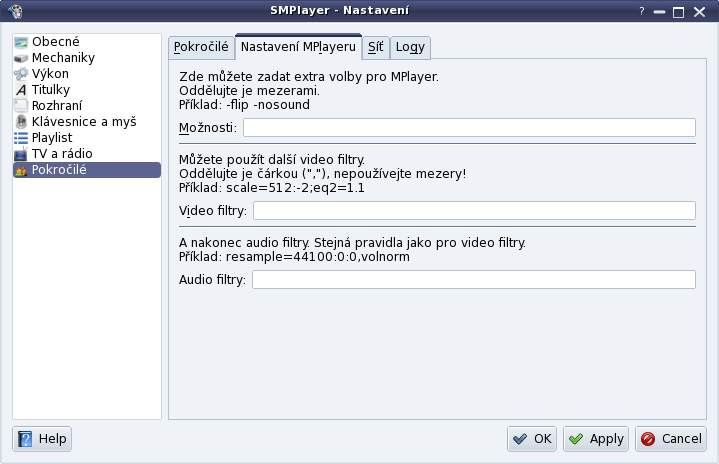Minimize the SMPlayer Nastavení window
The height and width of the screenshot is (464, 719).
(x=659, y=12)
